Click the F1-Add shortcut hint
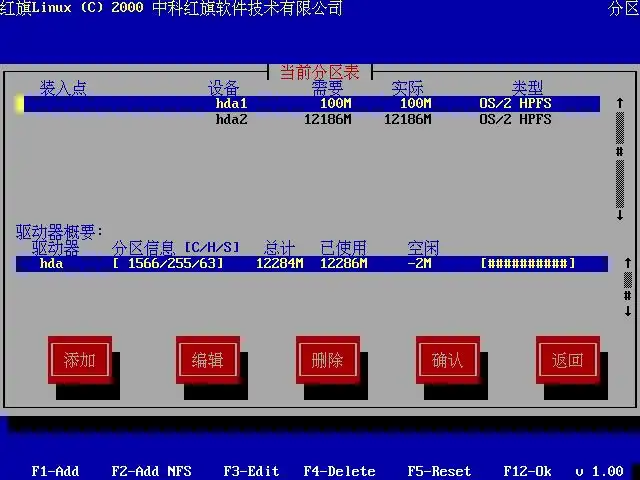The image size is (640, 480). point(56,471)
